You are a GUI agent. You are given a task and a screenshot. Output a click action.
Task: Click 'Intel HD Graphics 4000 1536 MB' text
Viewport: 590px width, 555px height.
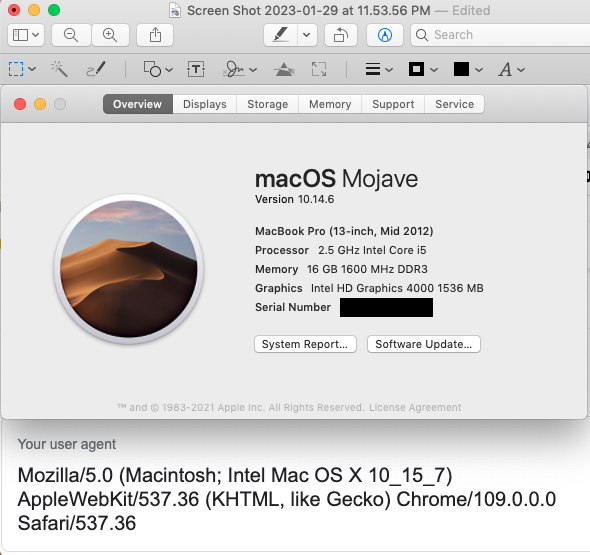[397, 288]
